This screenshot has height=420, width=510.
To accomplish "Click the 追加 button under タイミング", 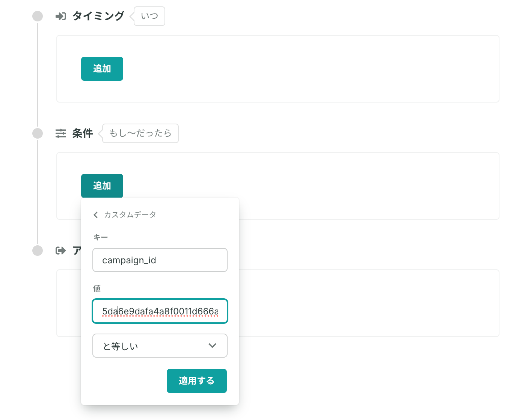I will coord(102,69).
